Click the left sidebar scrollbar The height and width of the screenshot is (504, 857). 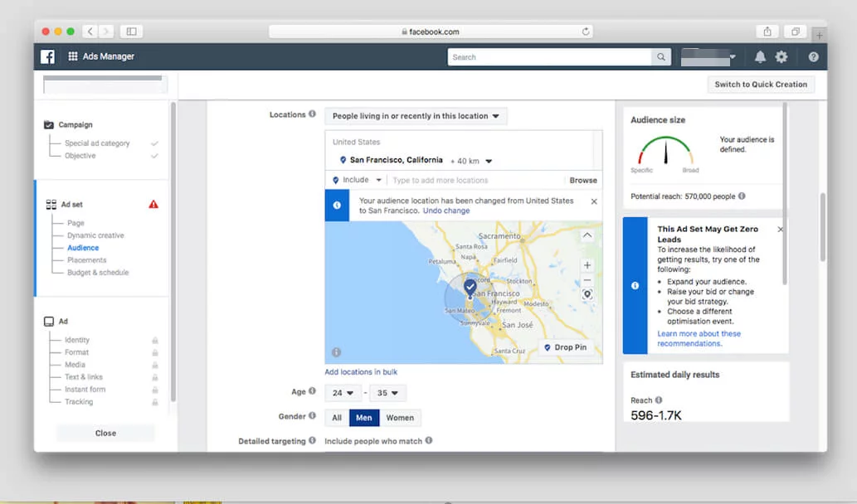click(173, 252)
